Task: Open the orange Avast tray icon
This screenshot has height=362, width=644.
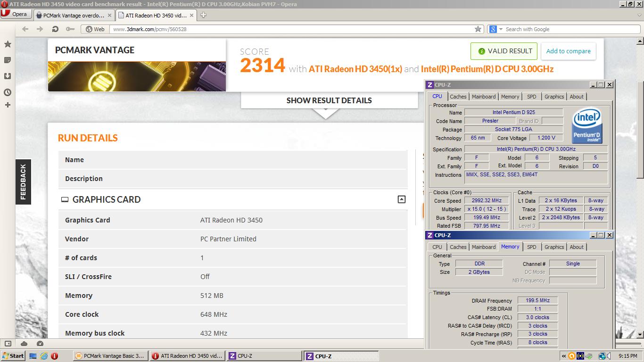Action: (572, 356)
